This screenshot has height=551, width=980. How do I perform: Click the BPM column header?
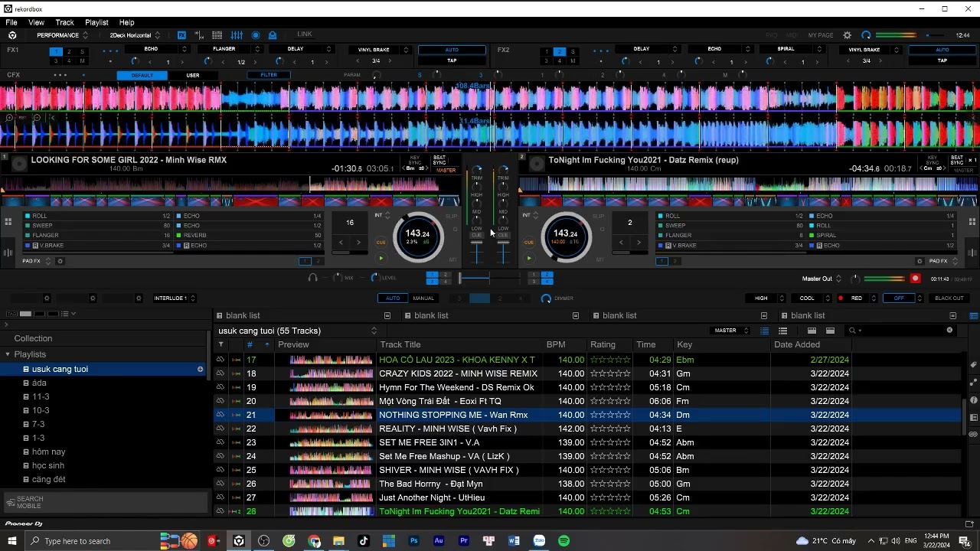pos(556,344)
